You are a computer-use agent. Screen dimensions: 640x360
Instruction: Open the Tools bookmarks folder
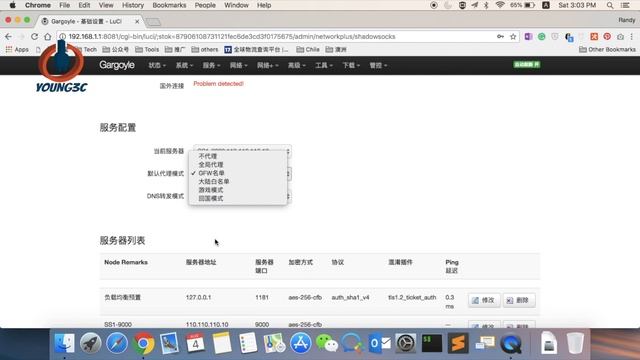pos(147,49)
